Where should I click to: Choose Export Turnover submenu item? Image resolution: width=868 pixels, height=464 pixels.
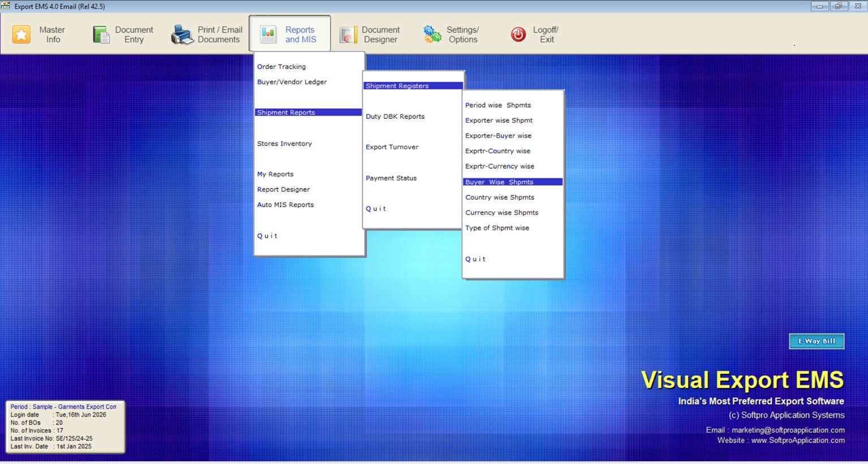[x=392, y=147]
